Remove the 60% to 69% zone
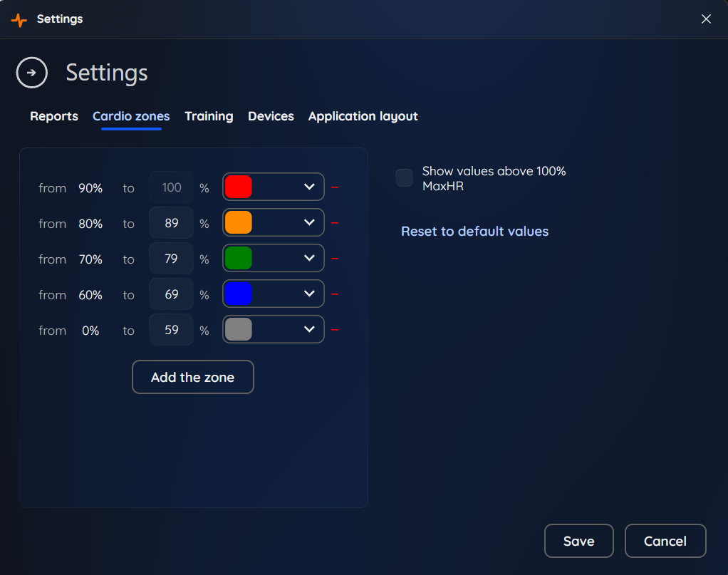728x575 pixels. click(335, 294)
